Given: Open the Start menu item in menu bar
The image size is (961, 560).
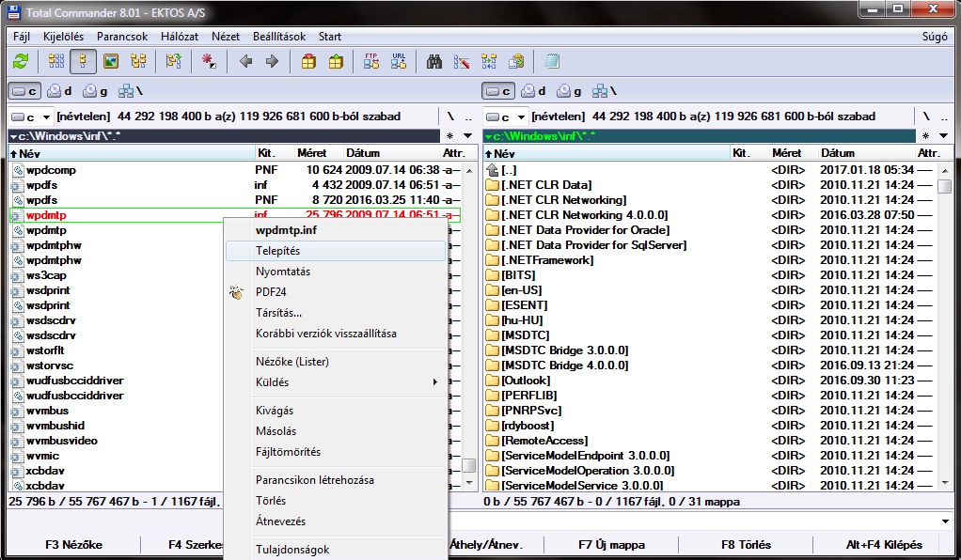Looking at the screenshot, I should (x=330, y=37).
